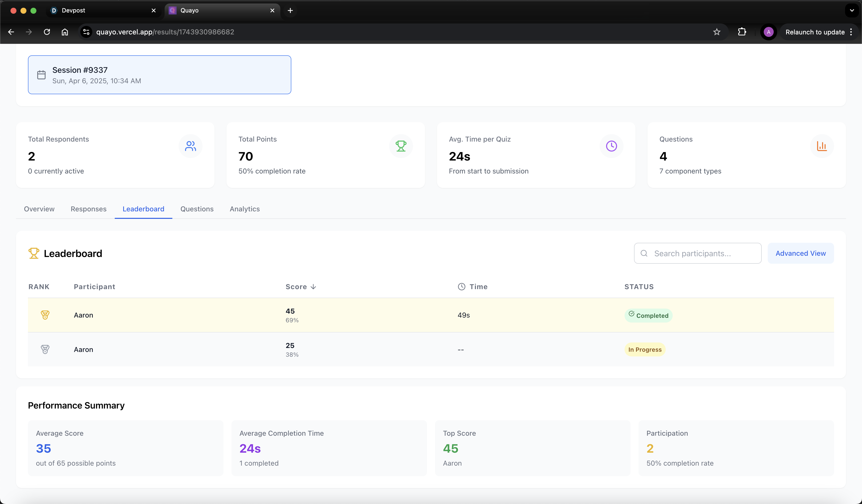Reload the page using the refresh icon

coord(47,32)
